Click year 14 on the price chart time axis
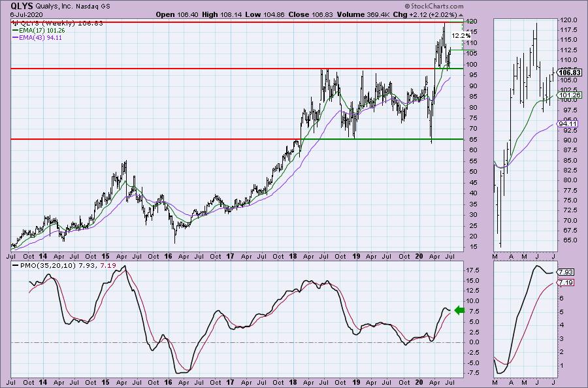The image size is (588, 388). [x=42, y=257]
